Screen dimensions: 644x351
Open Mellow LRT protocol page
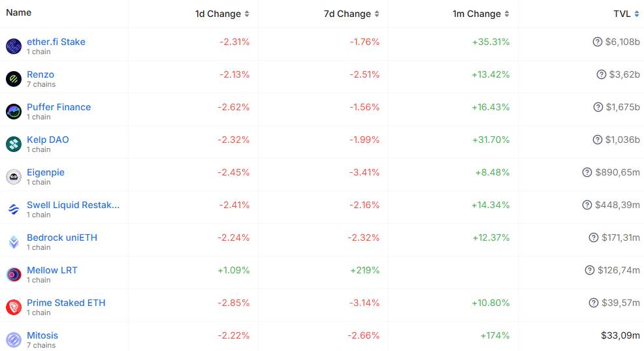[52, 270]
